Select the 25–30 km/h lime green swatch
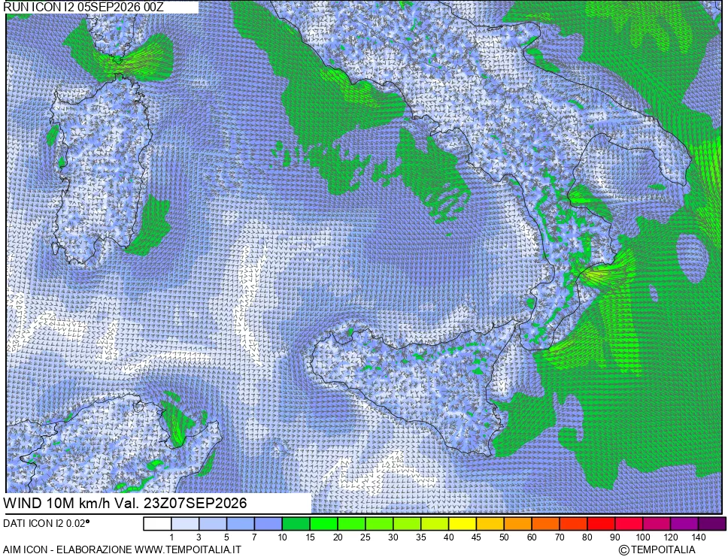The image size is (728, 560). pyautogui.click(x=379, y=524)
